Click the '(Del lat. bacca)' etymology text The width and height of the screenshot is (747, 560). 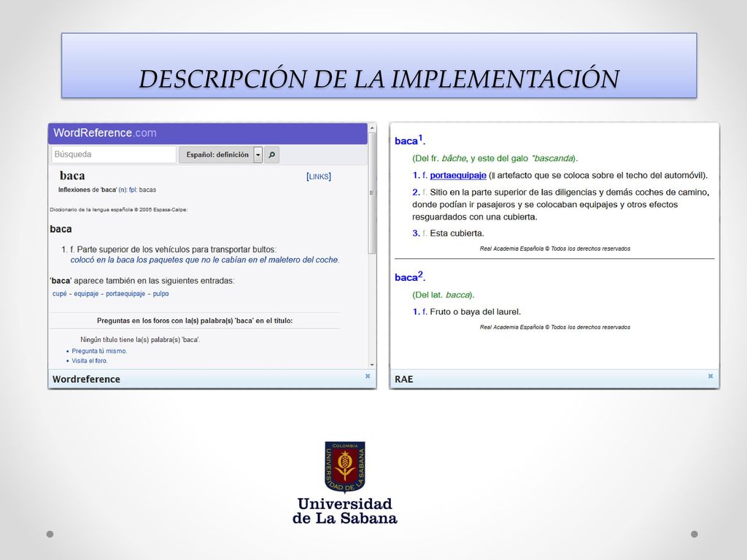[444, 295]
